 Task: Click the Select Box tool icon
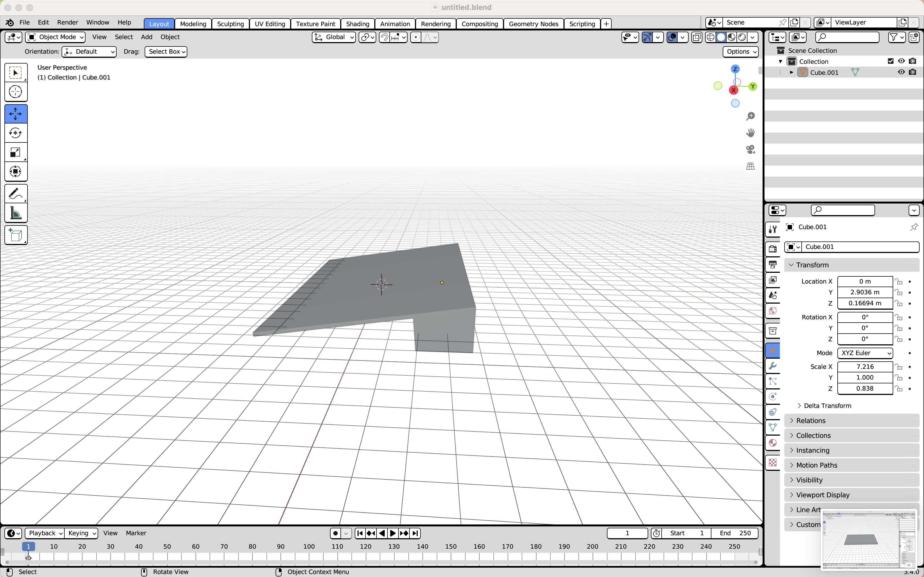click(16, 73)
